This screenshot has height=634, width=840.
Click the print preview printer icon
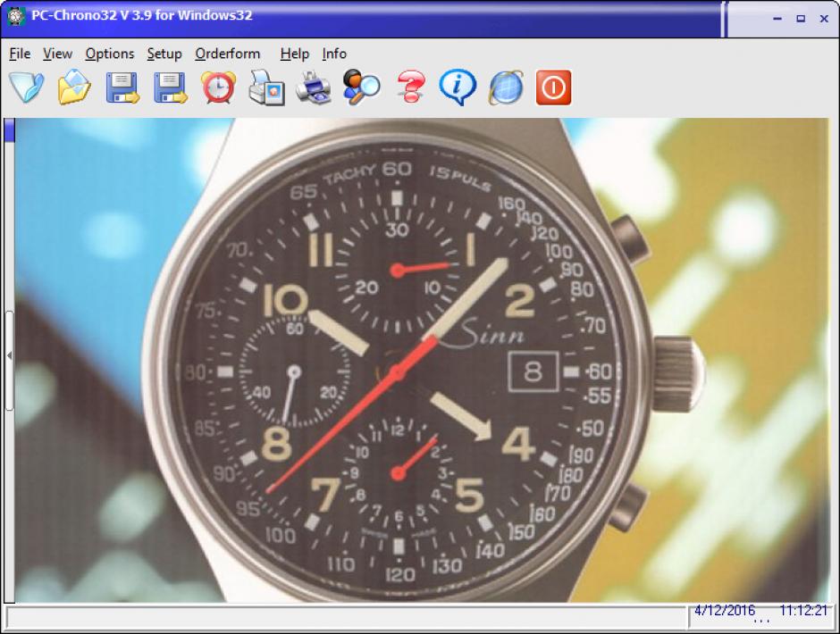click(267, 88)
